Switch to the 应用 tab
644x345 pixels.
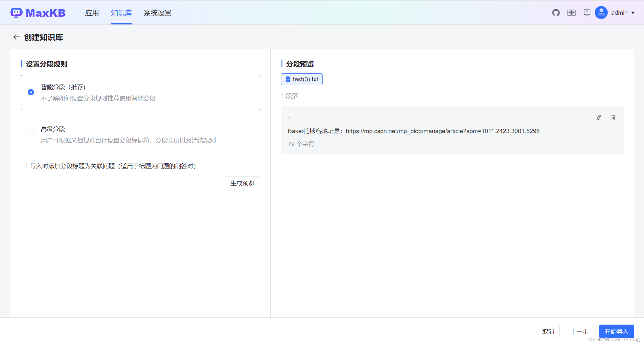(92, 13)
